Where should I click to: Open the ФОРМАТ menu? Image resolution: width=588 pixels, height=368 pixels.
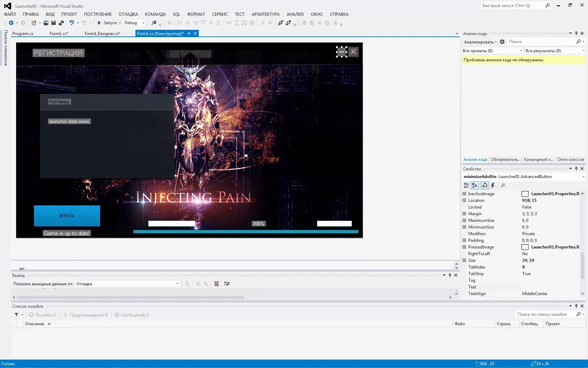[196, 14]
